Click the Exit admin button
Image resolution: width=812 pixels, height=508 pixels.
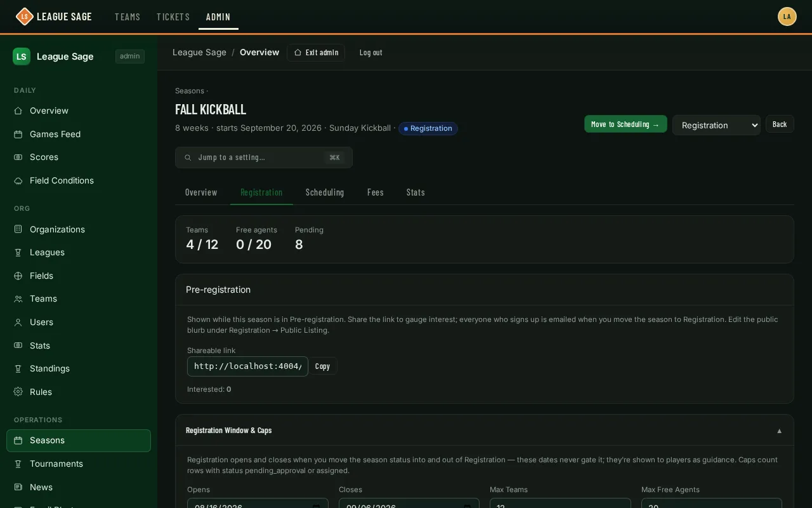click(x=316, y=53)
